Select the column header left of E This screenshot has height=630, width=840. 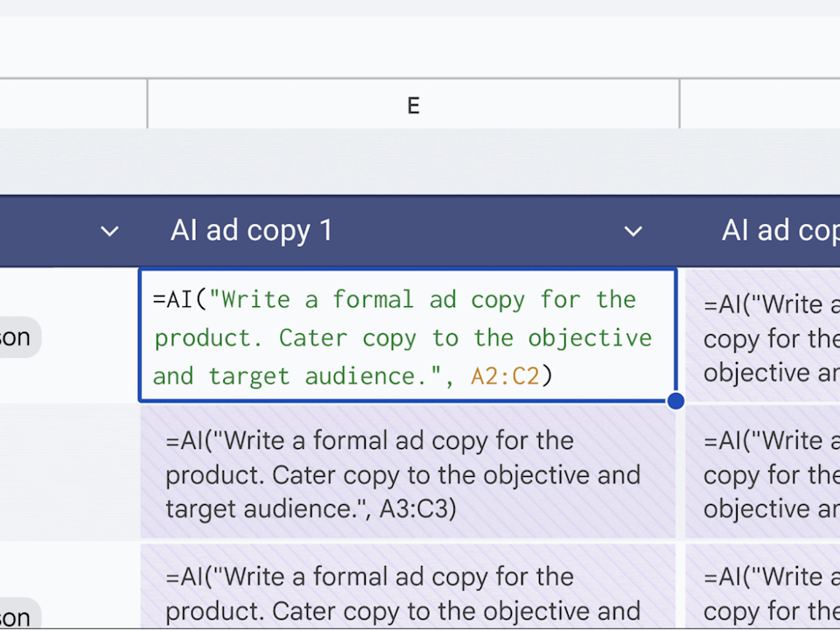(72, 106)
